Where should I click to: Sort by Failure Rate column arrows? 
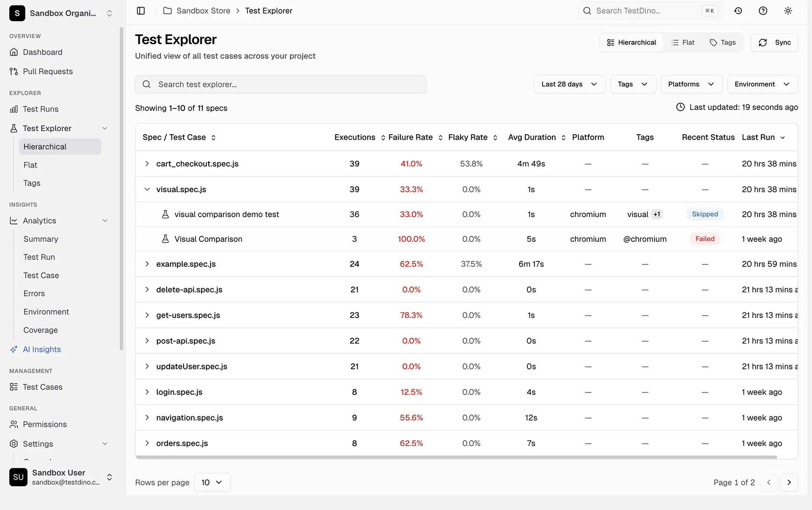point(440,138)
